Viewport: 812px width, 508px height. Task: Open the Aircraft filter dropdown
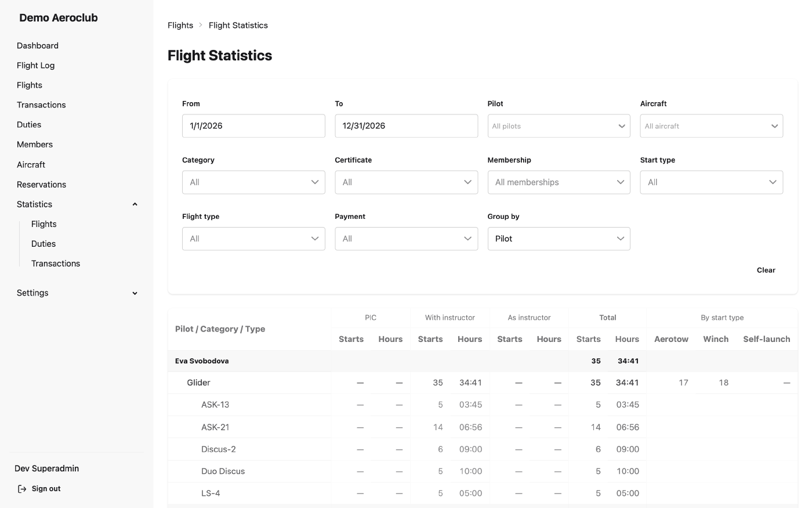[712, 126]
